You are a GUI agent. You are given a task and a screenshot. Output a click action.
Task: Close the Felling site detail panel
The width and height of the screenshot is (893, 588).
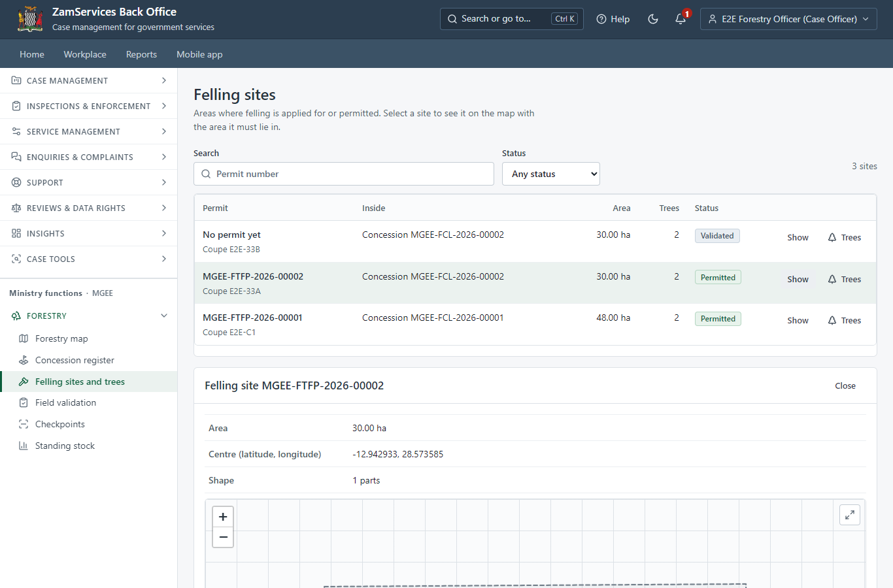pos(845,385)
